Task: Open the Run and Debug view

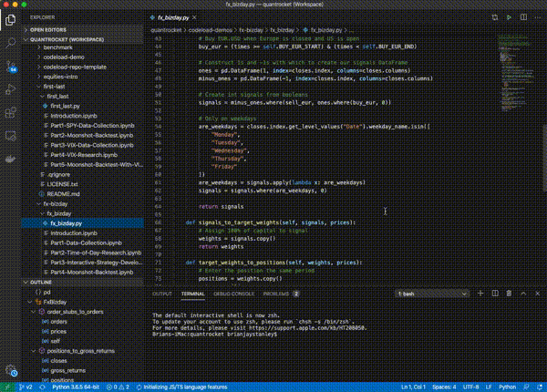Action: tap(11, 89)
